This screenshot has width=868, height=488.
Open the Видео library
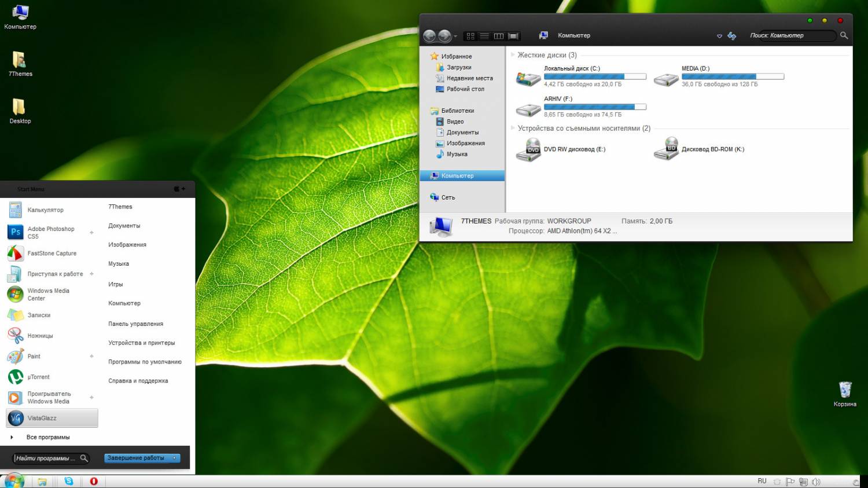point(455,122)
